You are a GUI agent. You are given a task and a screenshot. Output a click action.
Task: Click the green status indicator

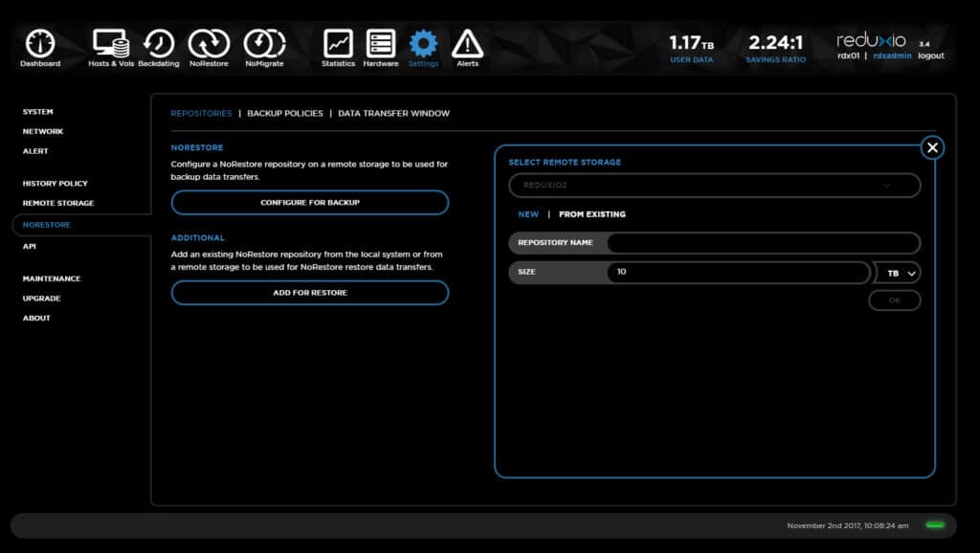coord(935,525)
